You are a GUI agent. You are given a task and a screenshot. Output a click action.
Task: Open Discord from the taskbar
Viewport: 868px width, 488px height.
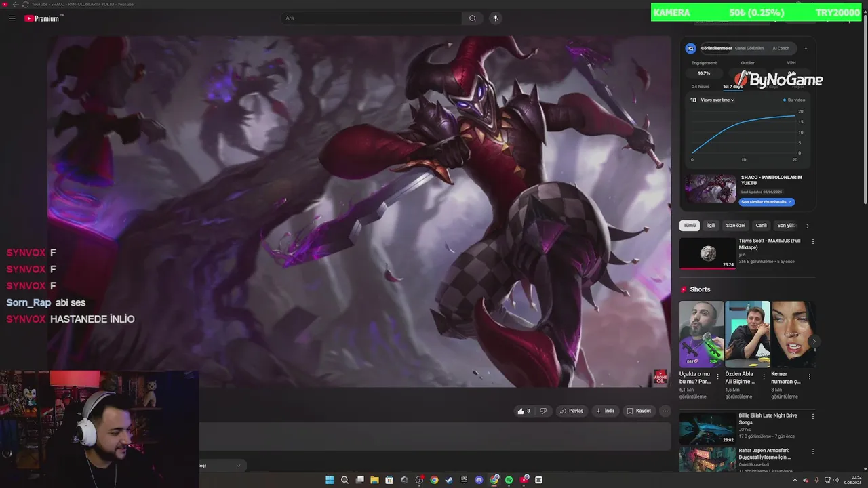(479, 480)
